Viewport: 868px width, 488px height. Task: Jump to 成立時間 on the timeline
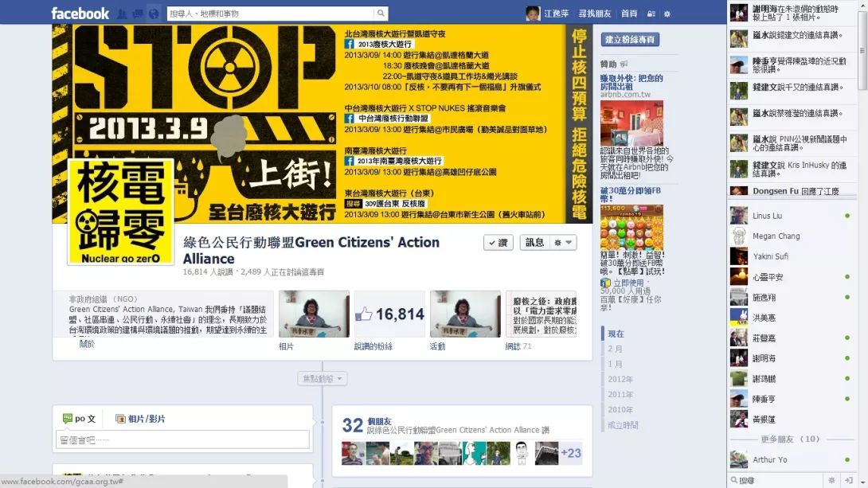[623, 425]
